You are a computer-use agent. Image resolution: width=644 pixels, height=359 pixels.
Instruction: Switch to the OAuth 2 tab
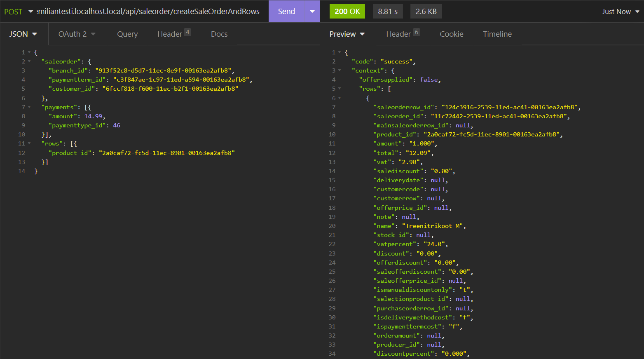[77, 34]
